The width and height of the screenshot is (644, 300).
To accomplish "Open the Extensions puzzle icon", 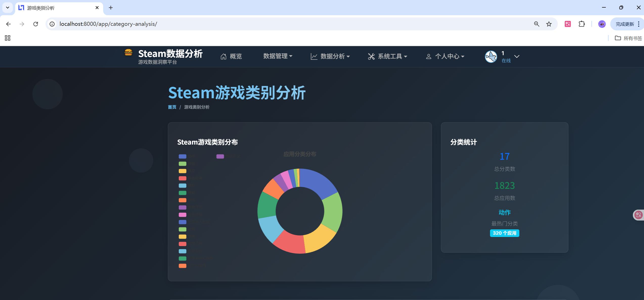I will [x=582, y=24].
